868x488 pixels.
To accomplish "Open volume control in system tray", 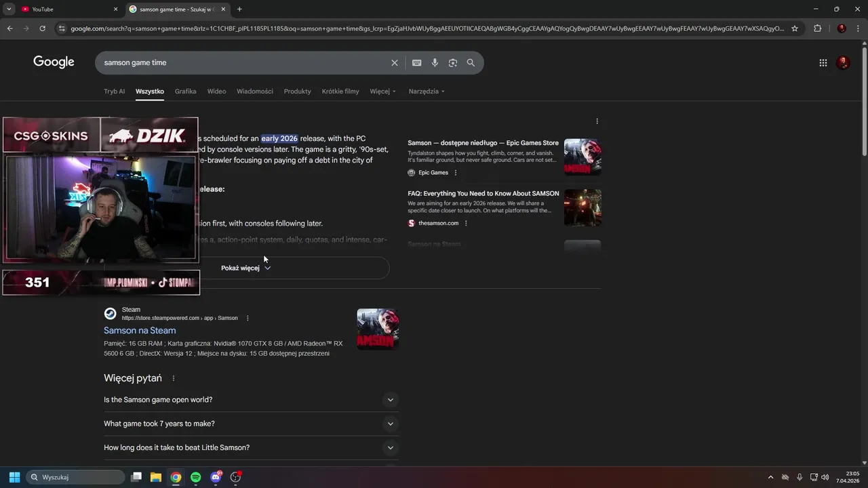I will click(825, 477).
